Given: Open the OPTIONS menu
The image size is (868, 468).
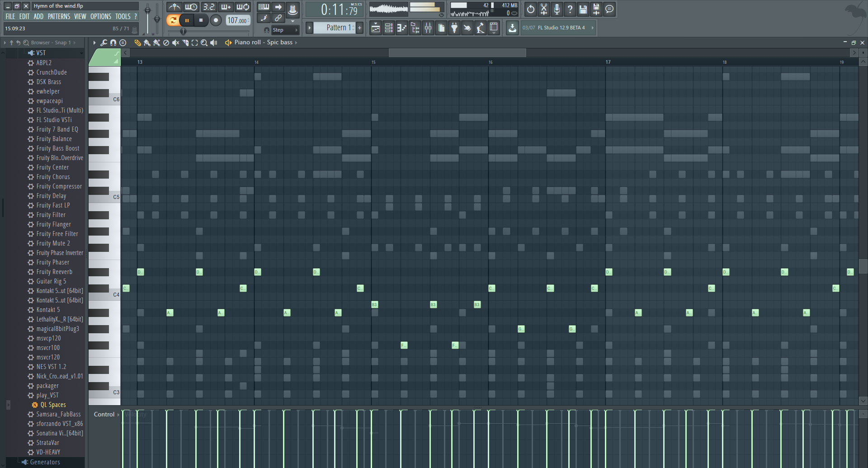Looking at the screenshot, I should click(101, 16).
